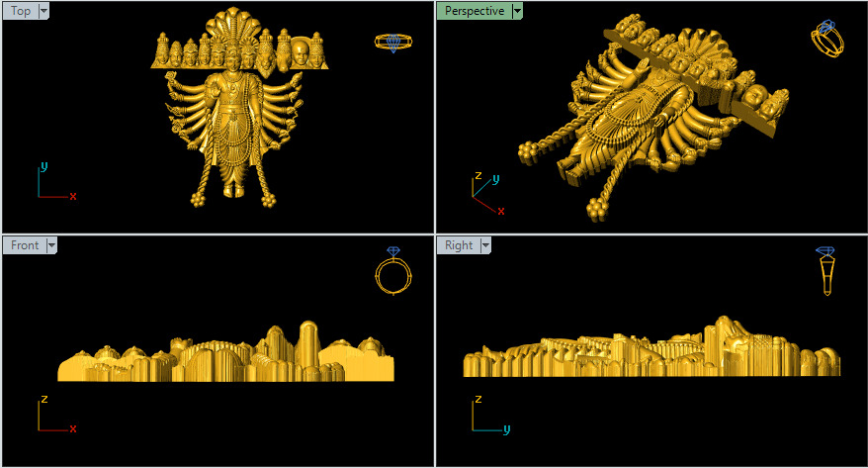
Task: Activate the Right viewport title tab
Action: 459,245
